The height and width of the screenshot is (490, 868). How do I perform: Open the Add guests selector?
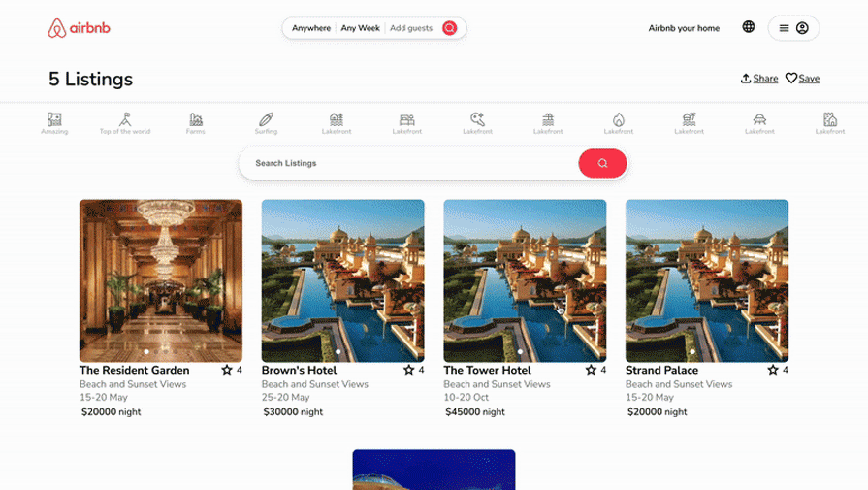[x=411, y=28]
